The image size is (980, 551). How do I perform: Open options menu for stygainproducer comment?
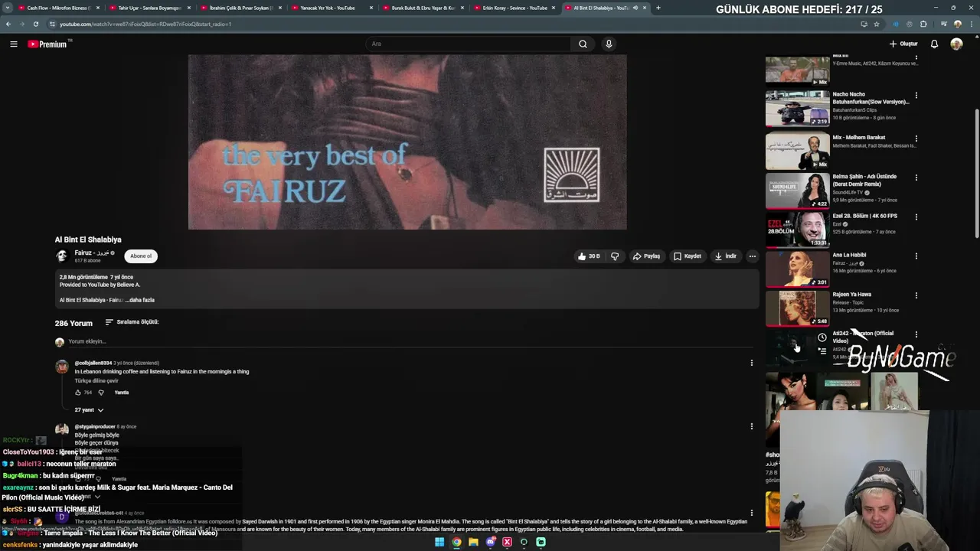(752, 426)
